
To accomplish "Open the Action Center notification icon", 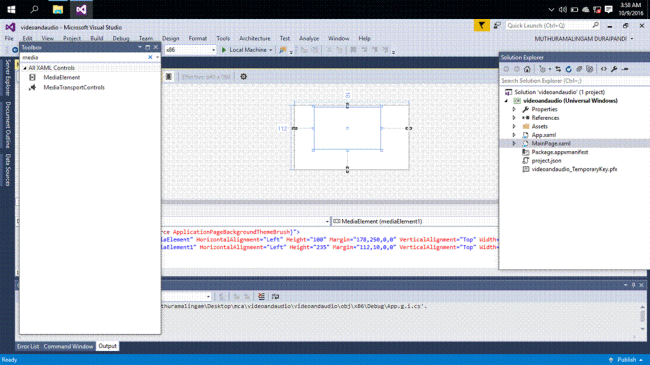I will (x=609, y=10).
